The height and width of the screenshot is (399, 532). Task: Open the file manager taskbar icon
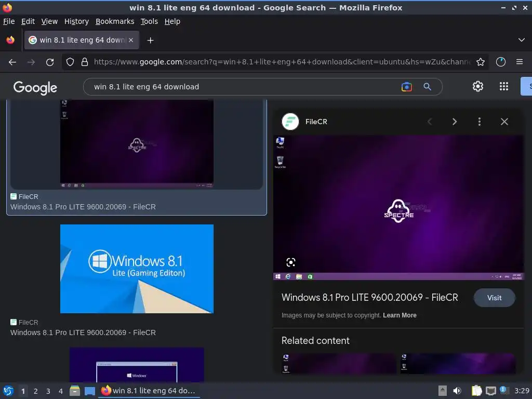pos(75,391)
